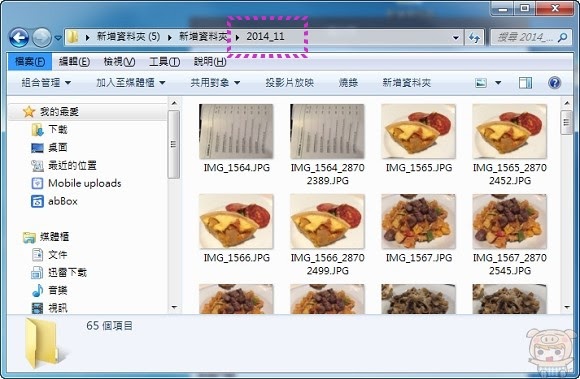Viewport: 580px width, 379px height.
Task: Click the Forward navigation arrow button
Action: point(42,37)
